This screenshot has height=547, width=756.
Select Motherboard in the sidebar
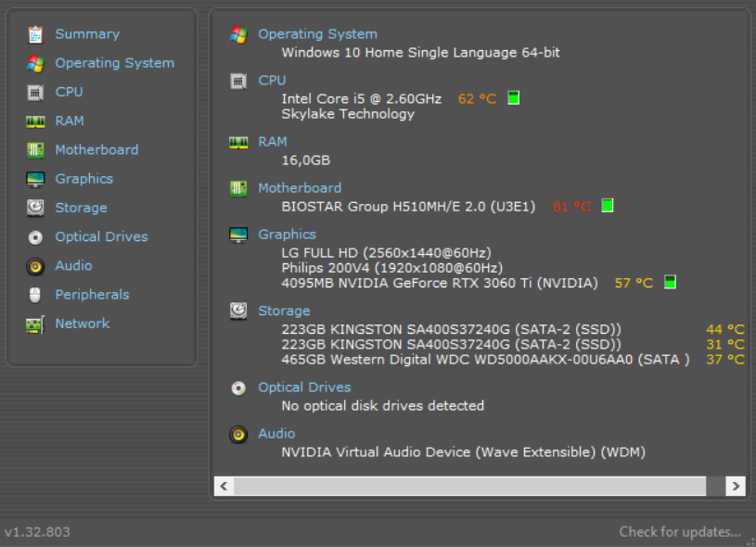pos(96,150)
